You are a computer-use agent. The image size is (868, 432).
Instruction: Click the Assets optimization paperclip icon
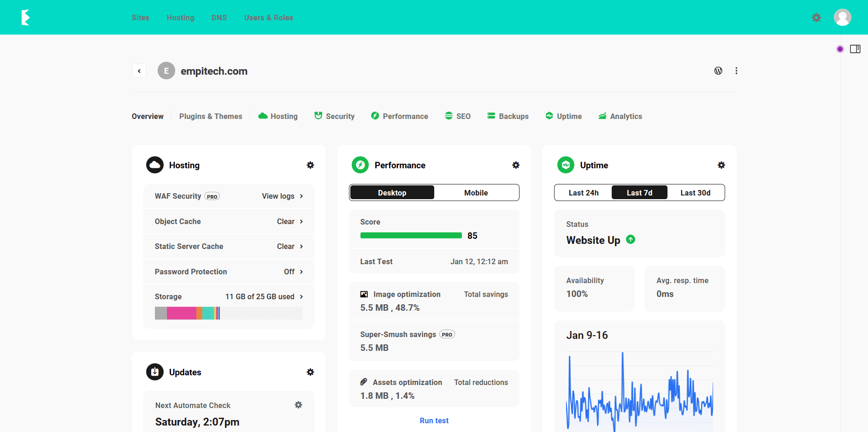pyautogui.click(x=364, y=382)
